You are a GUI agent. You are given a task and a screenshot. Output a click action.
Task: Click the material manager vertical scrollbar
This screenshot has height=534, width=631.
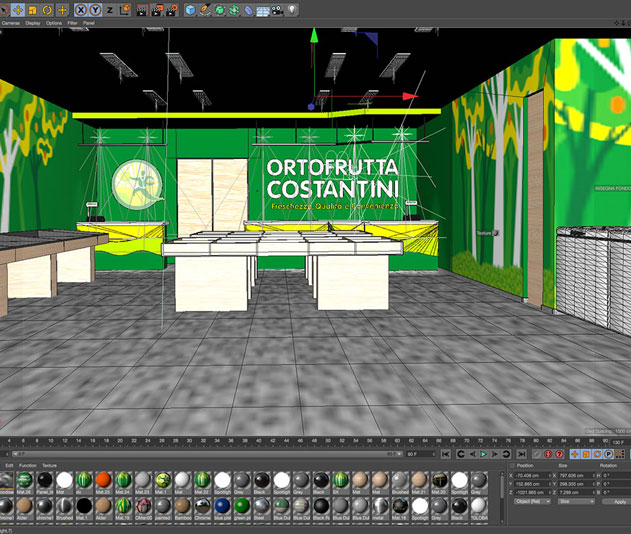pos(502,498)
